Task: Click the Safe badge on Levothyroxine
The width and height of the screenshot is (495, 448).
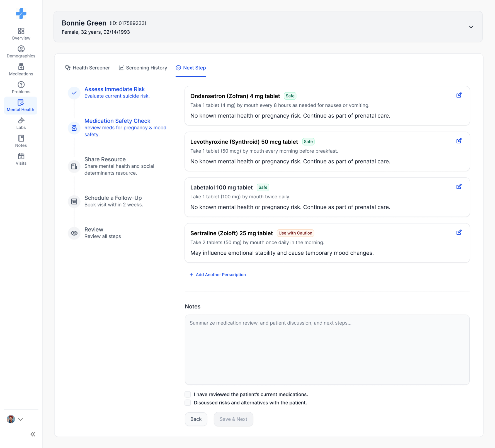Action: click(308, 142)
